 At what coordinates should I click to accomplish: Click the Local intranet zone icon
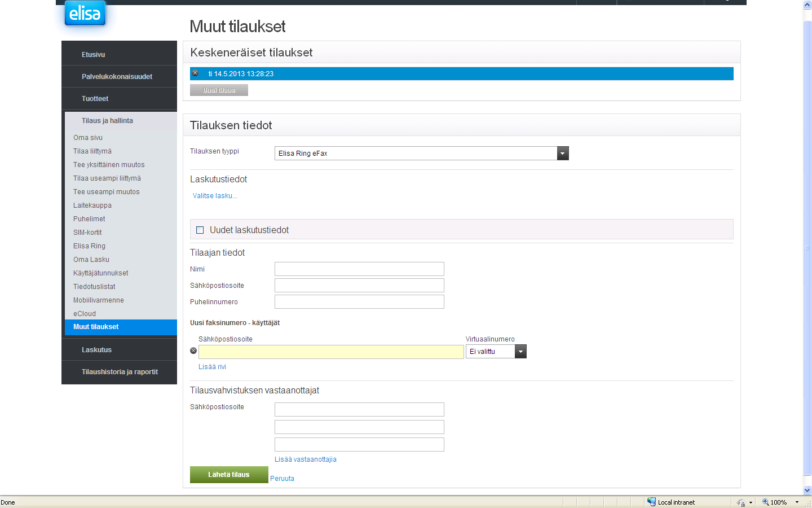coord(651,502)
